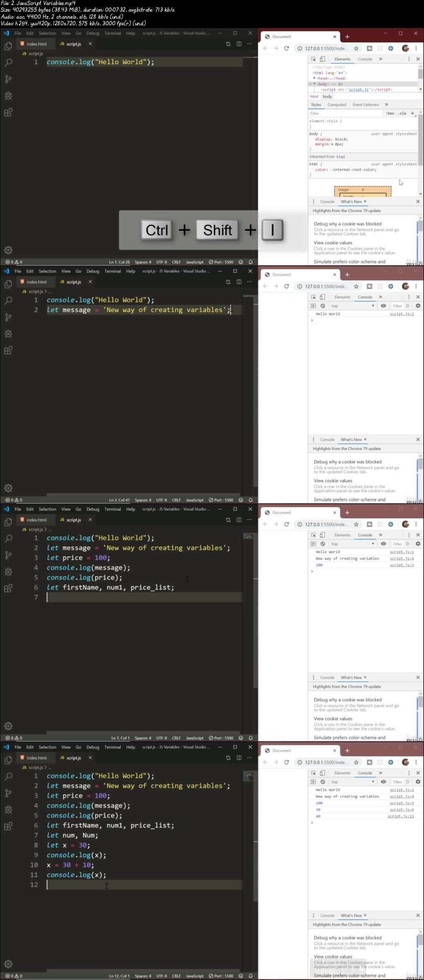Open script.js:11 source link in console
The width and height of the screenshot is (424, 980).
pyautogui.click(x=400, y=816)
